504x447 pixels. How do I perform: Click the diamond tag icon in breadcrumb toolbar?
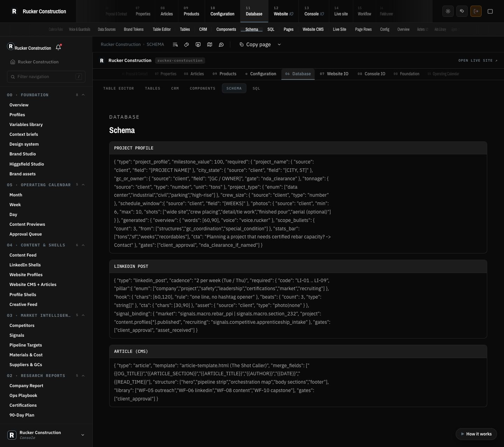[187, 44]
